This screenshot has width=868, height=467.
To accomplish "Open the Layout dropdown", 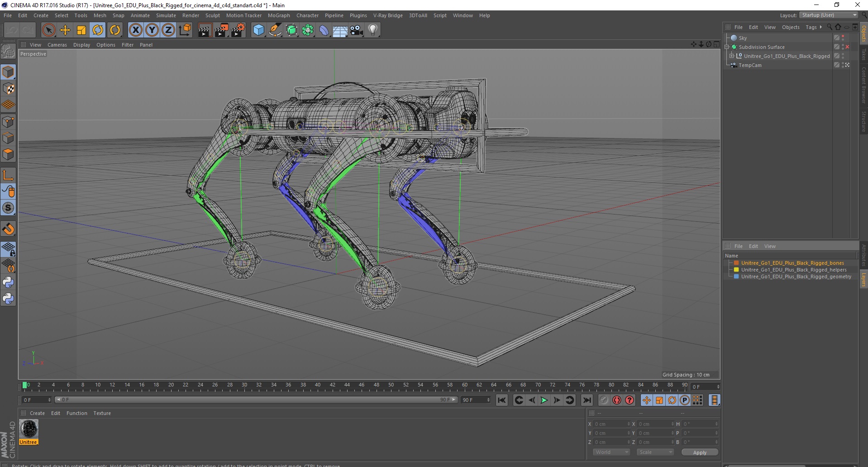I will pos(829,15).
